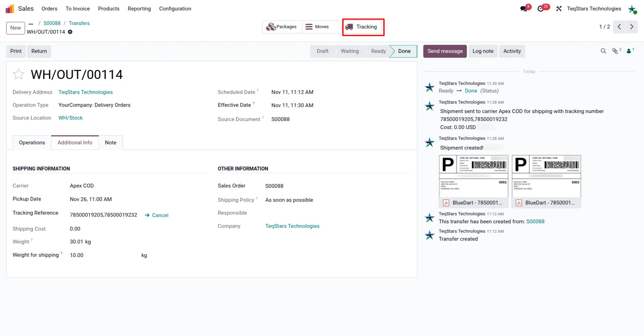Open the S00088 link in the chatter
644x336 pixels.
pos(535,222)
